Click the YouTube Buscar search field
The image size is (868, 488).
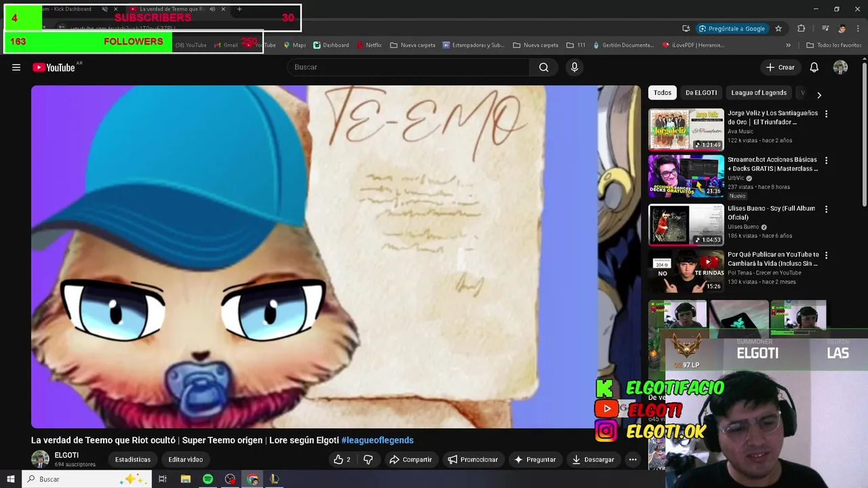[x=408, y=67]
